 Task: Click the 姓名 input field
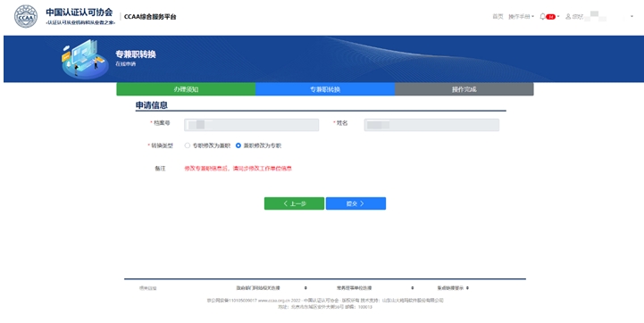pyautogui.click(x=431, y=125)
